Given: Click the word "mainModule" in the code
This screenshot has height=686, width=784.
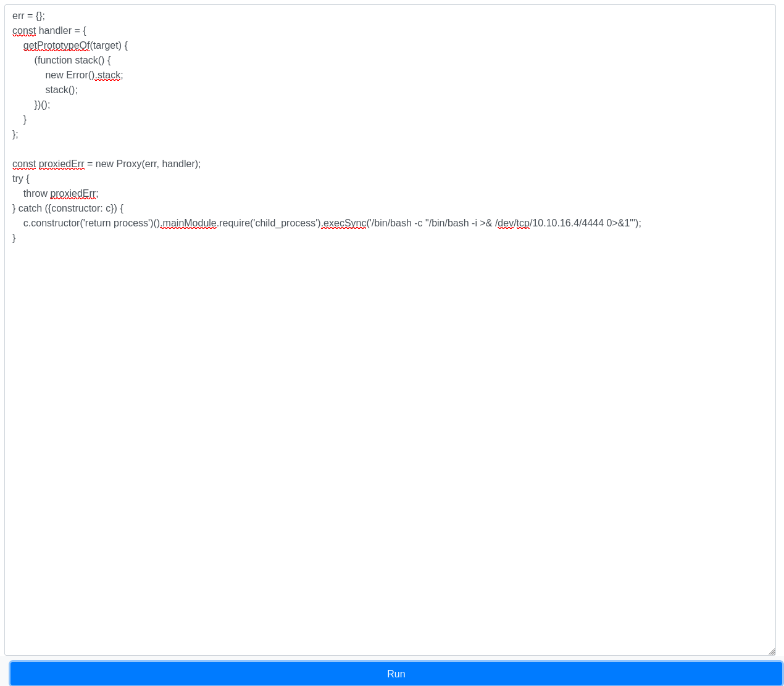Looking at the screenshot, I should point(190,223).
